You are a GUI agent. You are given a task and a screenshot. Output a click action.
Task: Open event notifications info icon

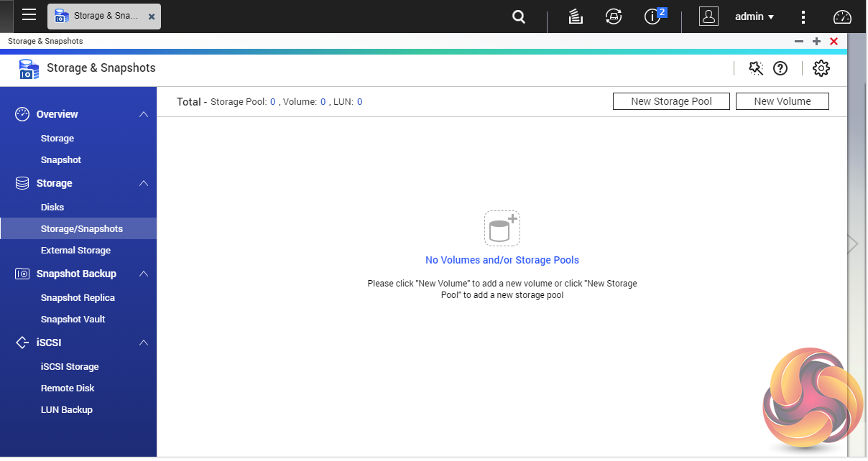tap(652, 17)
